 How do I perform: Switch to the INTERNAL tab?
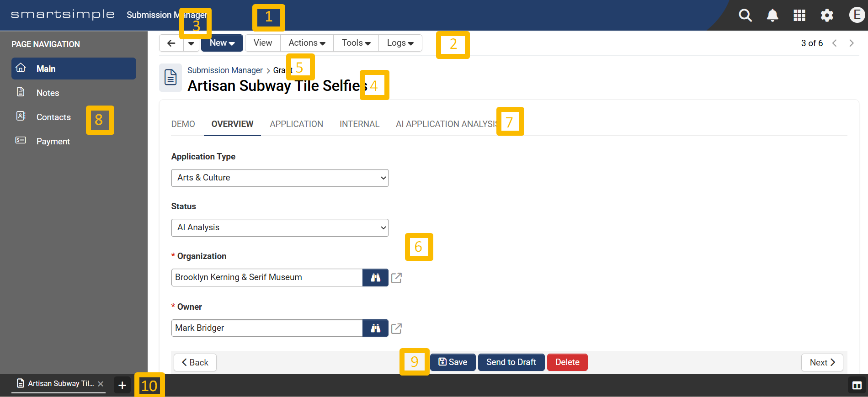pyautogui.click(x=359, y=124)
